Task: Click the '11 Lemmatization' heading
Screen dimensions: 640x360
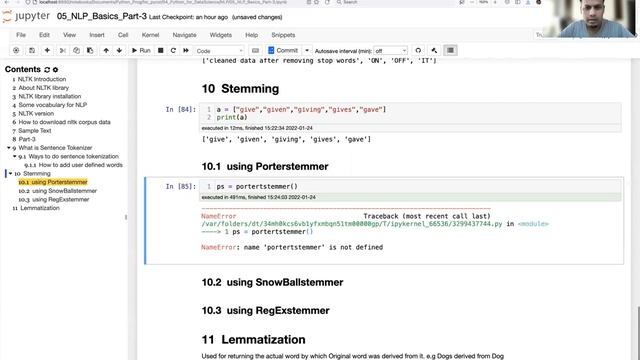Action: pyautogui.click(x=253, y=340)
